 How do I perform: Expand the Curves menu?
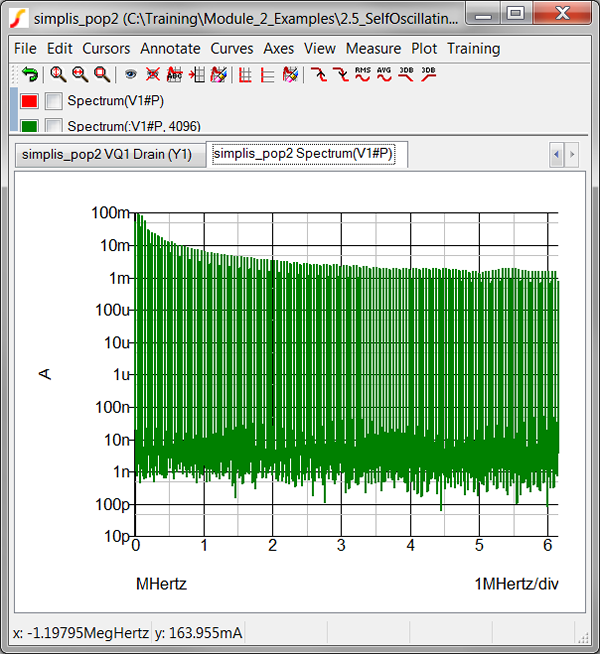pos(232,48)
